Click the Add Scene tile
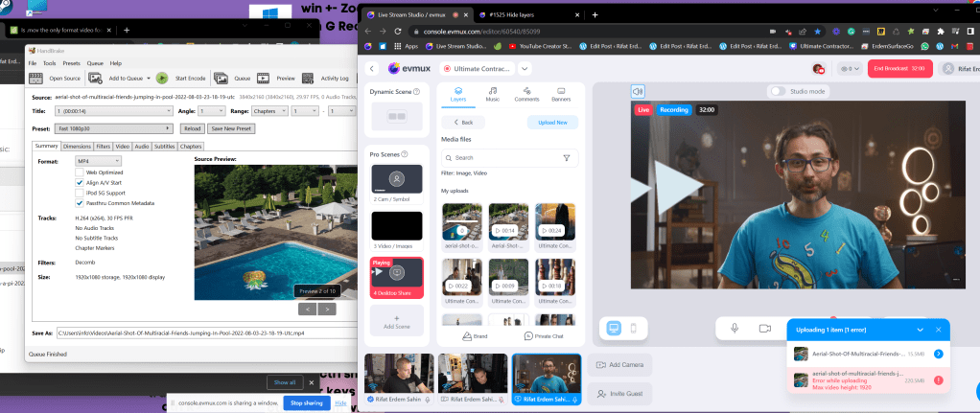980x413 pixels. [x=396, y=321]
